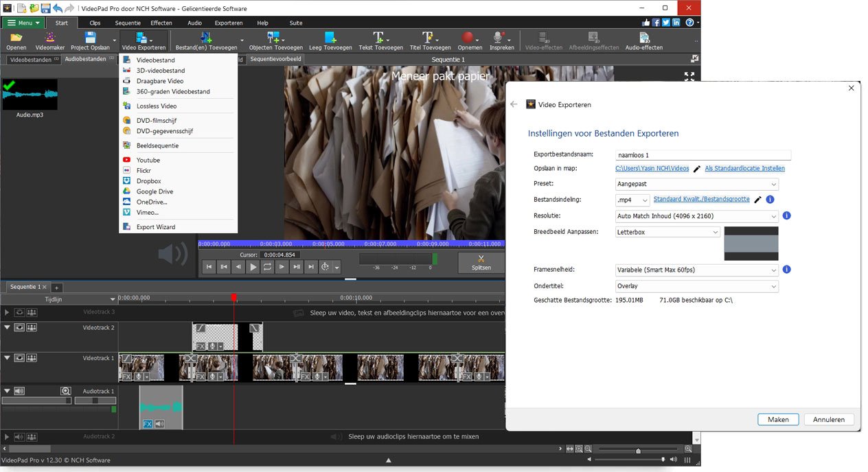The width and height of the screenshot is (868, 472).
Task: Jump to start of the sequence
Action: pos(209,267)
